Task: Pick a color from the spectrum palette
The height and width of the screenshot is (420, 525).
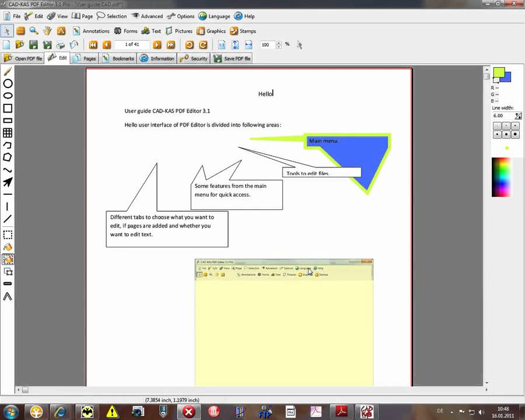Action: pyautogui.click(x=501, y=177)
